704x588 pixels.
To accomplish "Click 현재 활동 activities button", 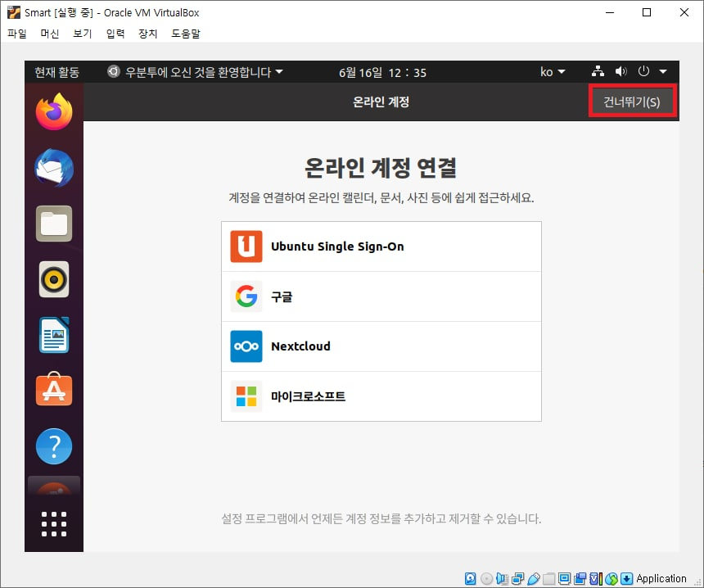I will [57, 72].
